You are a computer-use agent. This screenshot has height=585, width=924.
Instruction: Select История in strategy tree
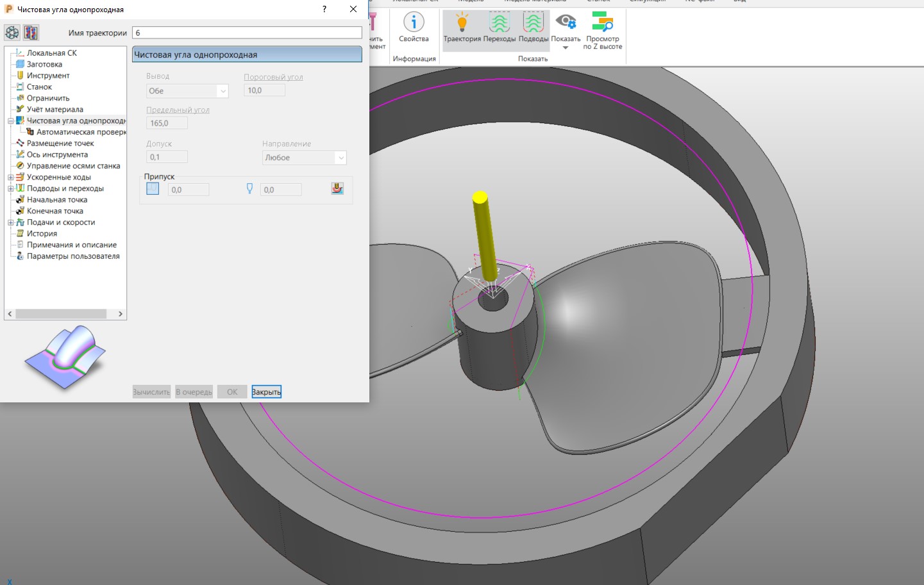click(x=42, y=234)
